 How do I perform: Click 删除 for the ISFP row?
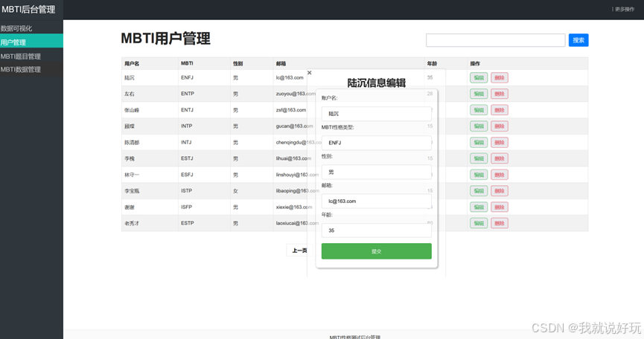click(x=500, y=207)
